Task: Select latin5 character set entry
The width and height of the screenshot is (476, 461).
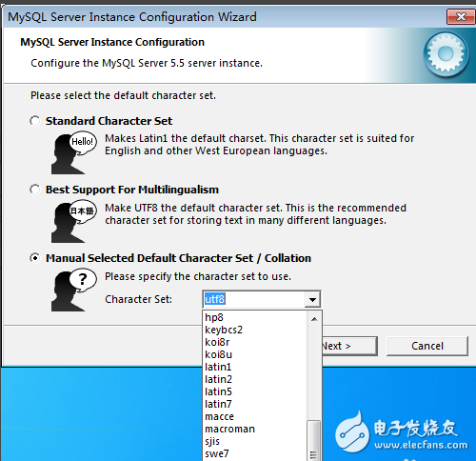Action: (255, 391)
